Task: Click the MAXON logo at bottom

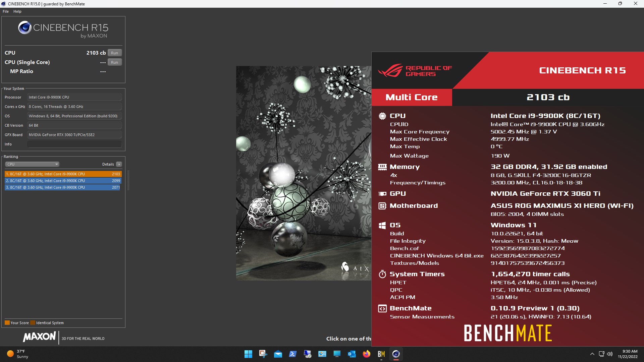Action: tap(40, 337)
